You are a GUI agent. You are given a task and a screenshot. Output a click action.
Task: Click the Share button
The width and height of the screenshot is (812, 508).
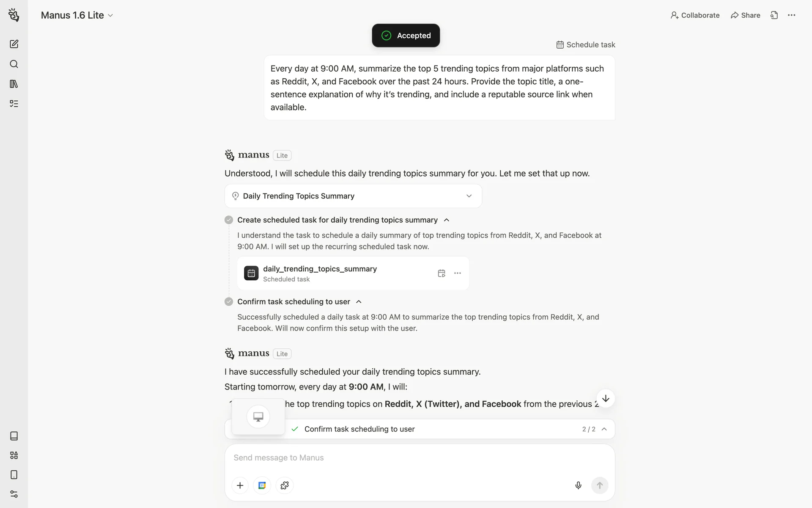[745, 15]
